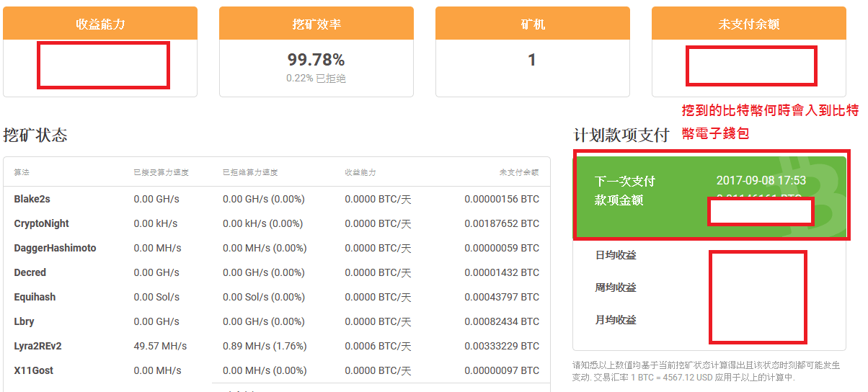Image resolution: width=868 pixels, height=392 pixels.
Task: Click the 0.00001432 BTC unpaid balance
Action: [x=502, y=272]
